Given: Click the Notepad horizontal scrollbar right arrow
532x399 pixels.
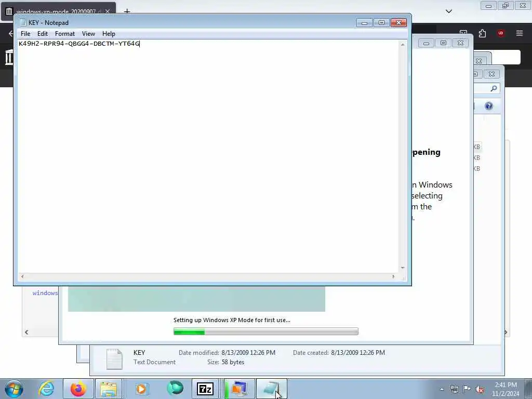Looking at the screenshot, I should tap(393, 276).
